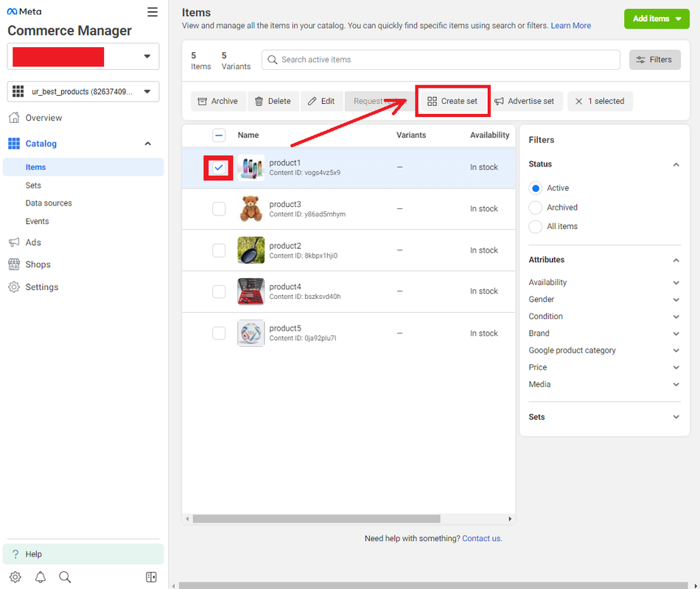Click the Settings gear icon in sidebar menu
Viewport: 700px width, 589px height.
click(14, 287)
